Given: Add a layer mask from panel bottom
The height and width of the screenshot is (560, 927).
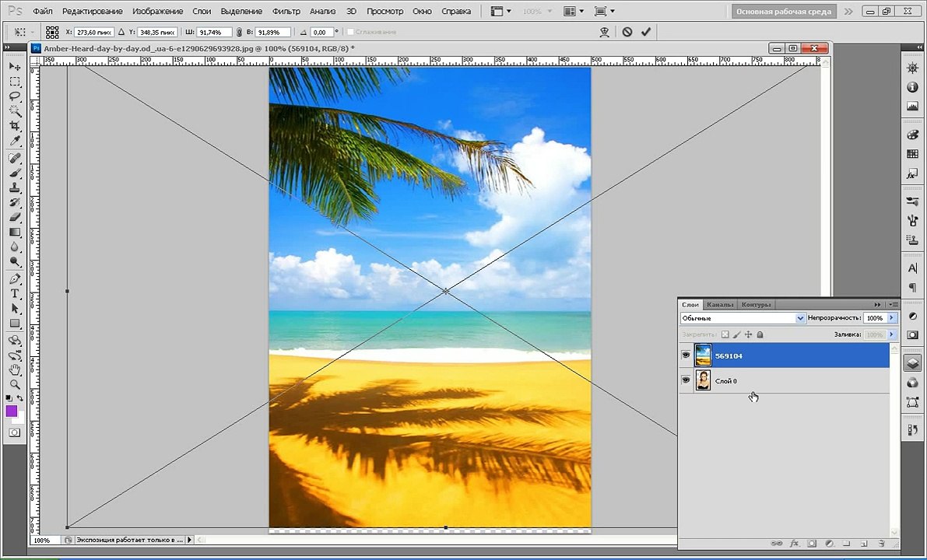Looking at the screenshot, I should [x=811, y=543].
